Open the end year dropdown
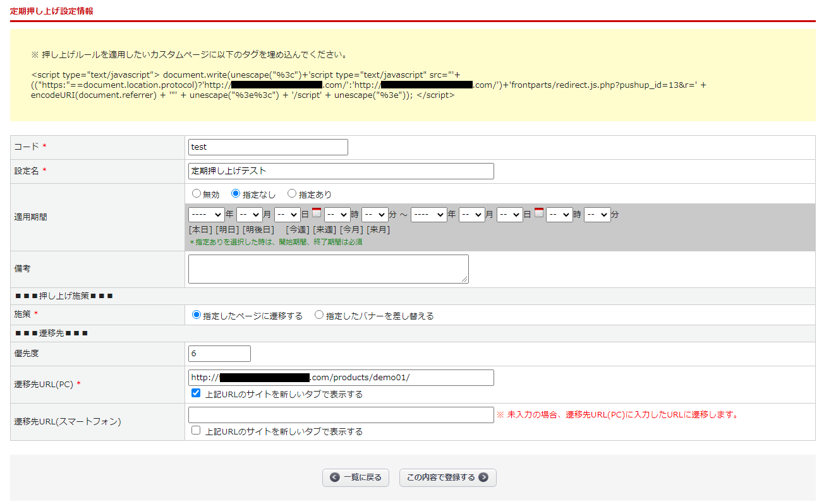This screenshot has height=504, width=824. 428,215
